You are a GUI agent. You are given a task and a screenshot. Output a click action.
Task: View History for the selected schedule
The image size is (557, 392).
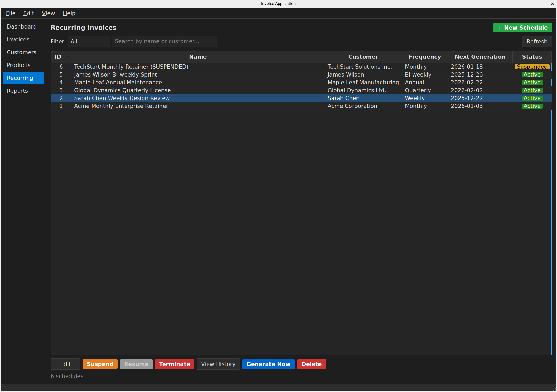pos(218,364)
